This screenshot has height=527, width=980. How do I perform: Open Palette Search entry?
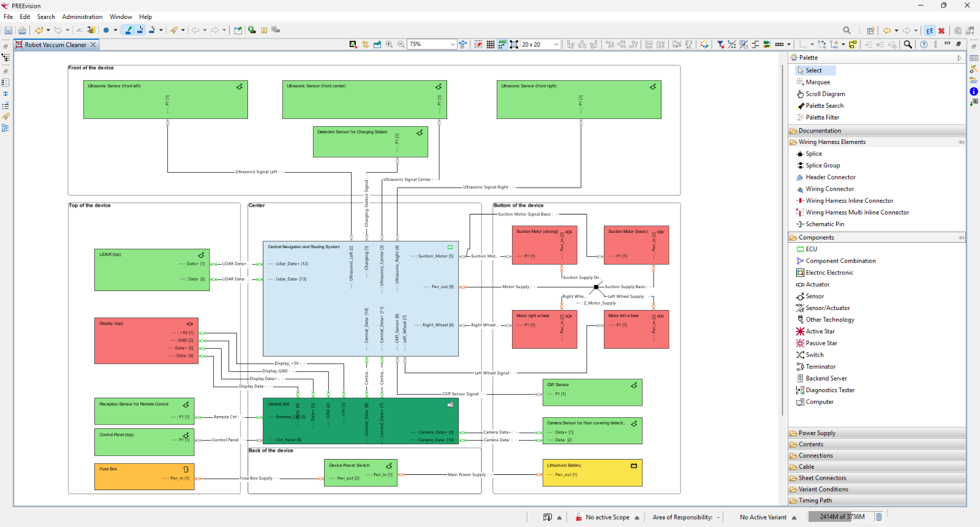(824, 105)
